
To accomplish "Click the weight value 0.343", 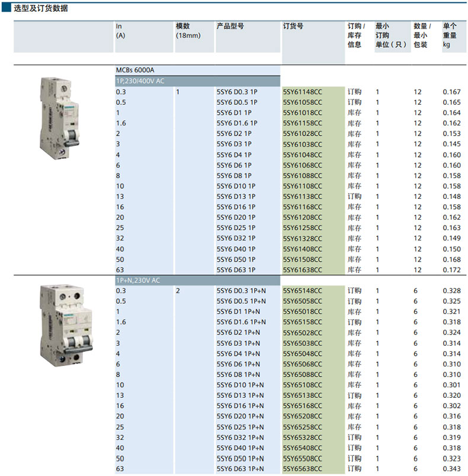I will 451,469.
